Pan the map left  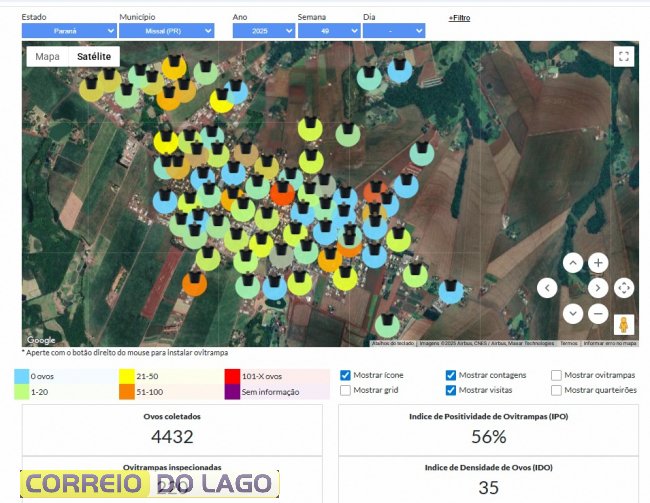tap(547, 288)
